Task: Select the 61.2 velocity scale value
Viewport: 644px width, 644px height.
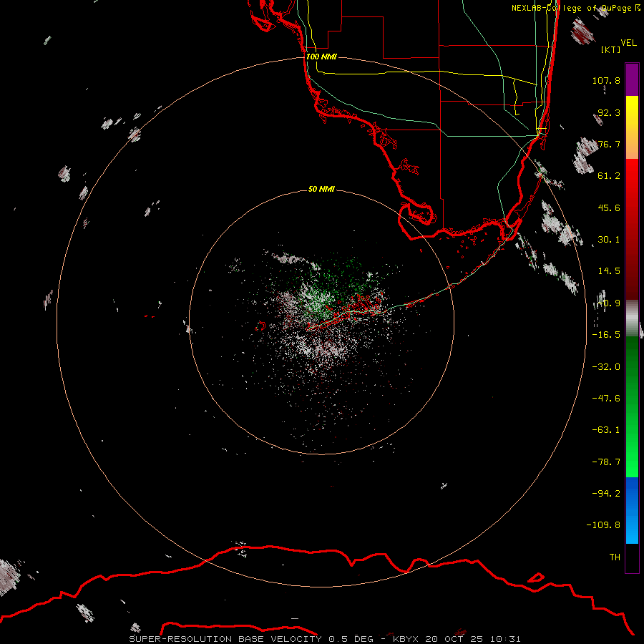Action: (x=609, y=176)
